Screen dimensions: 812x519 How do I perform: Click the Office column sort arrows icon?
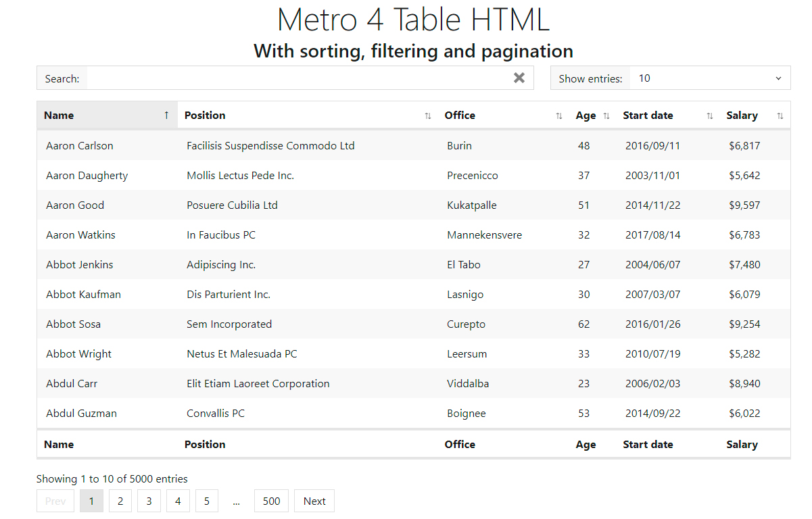tap(558, 116)
